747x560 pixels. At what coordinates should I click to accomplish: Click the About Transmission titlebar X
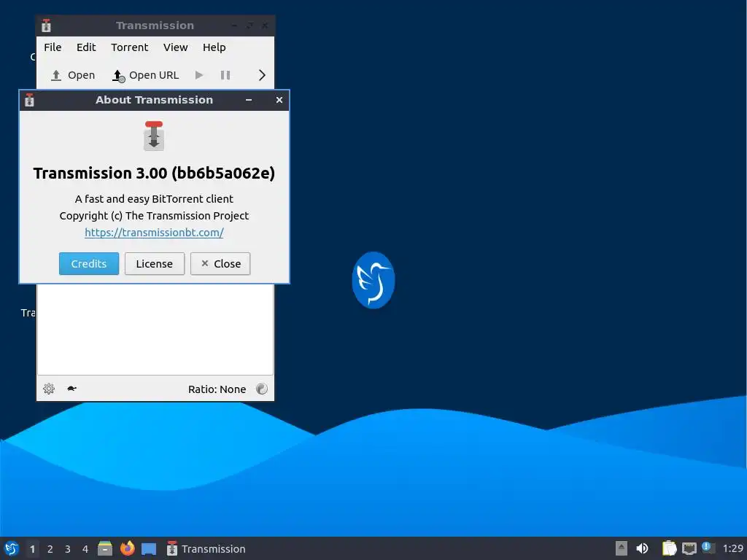coord(279,100)
